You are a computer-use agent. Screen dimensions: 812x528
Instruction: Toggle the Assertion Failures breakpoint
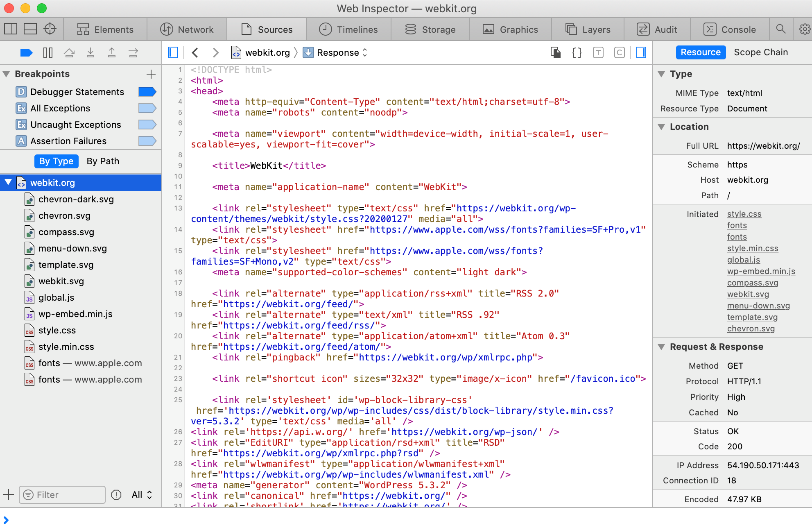(x=147, y=140)
